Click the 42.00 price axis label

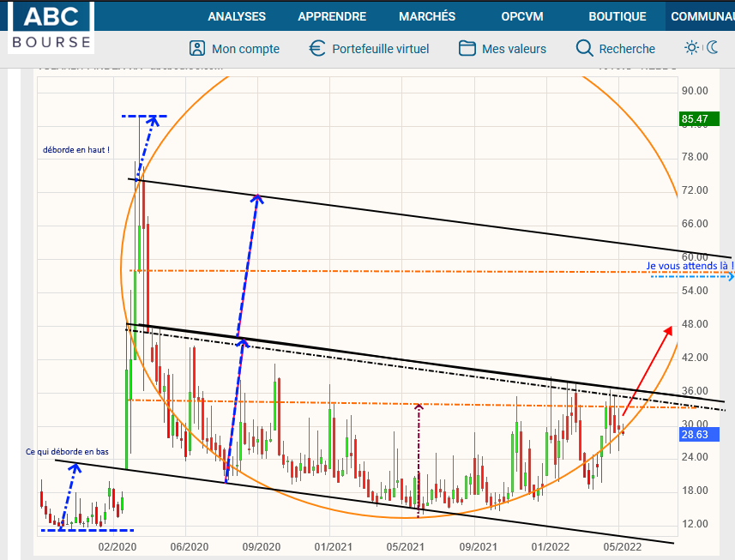point(695,358)
